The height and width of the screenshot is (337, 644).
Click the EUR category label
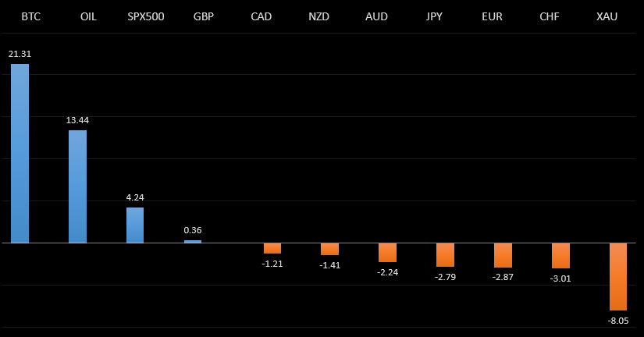(x=492, y=16)
